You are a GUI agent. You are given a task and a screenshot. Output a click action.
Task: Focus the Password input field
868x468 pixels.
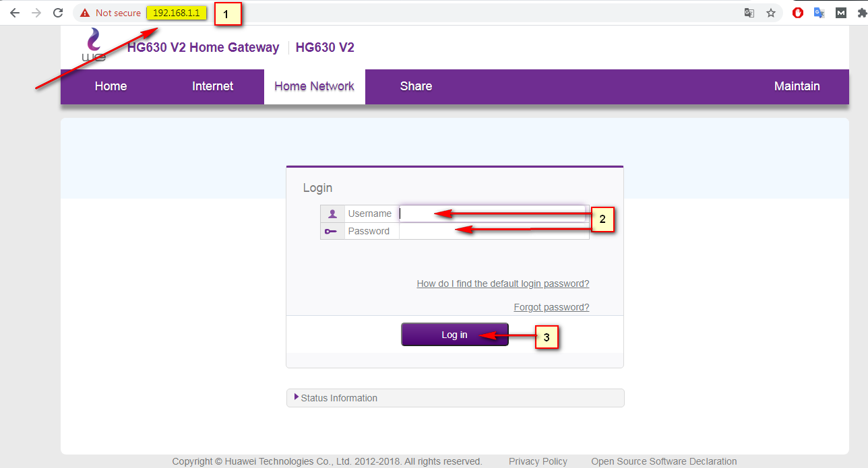494,231
